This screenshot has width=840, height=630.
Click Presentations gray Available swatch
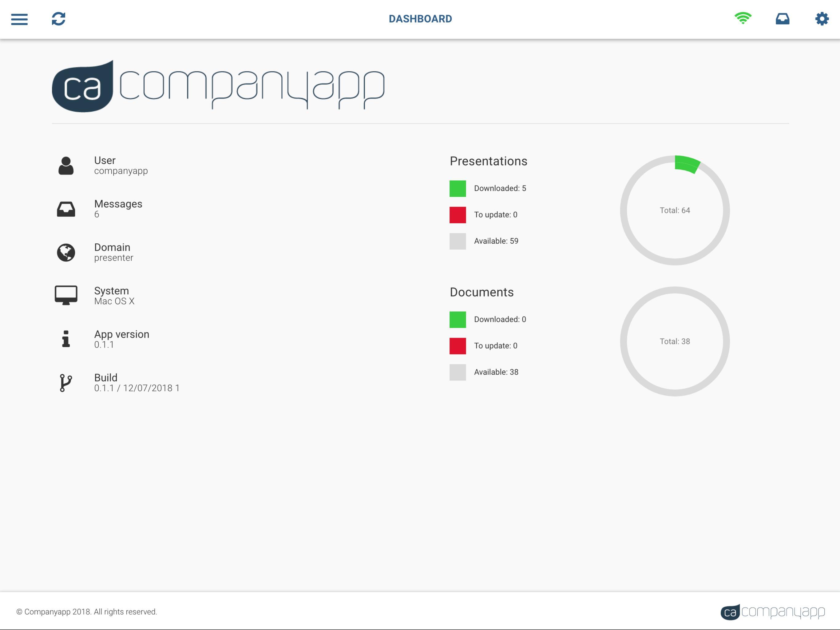458,241
